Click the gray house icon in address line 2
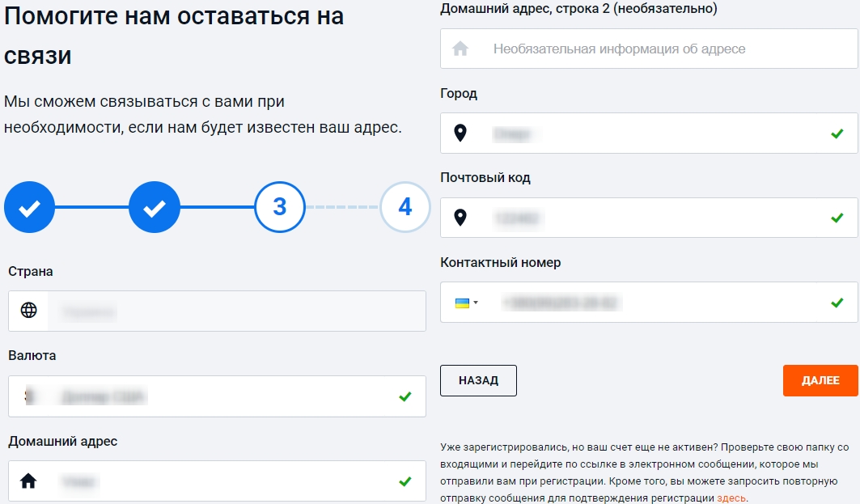860x504 pixels. click(460, 49)
